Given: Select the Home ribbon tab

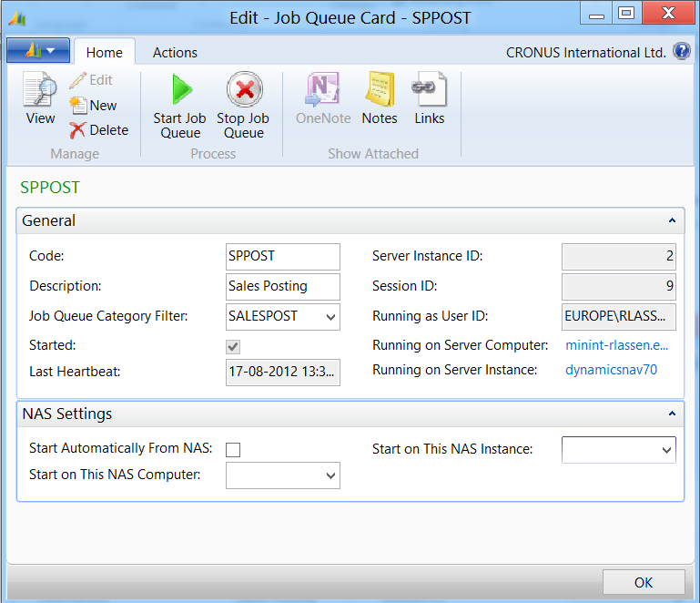Looking at the screenshot, I should point(104,53).
